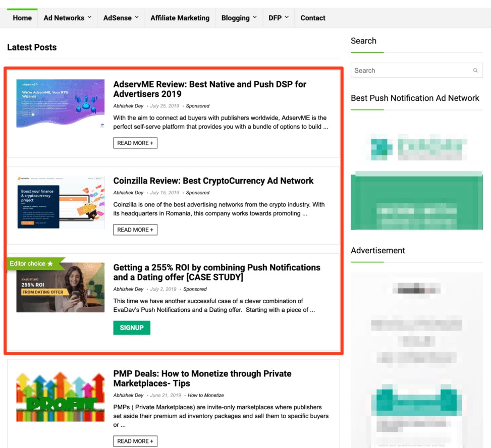Click author Abhishek Dey on PMP Deals post
This screenshot has width=491, height=448.
click(x=128, y=395)
